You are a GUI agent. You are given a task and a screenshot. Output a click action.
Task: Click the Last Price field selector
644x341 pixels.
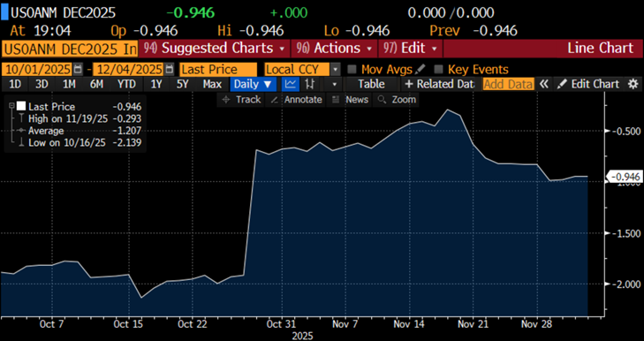218,69
